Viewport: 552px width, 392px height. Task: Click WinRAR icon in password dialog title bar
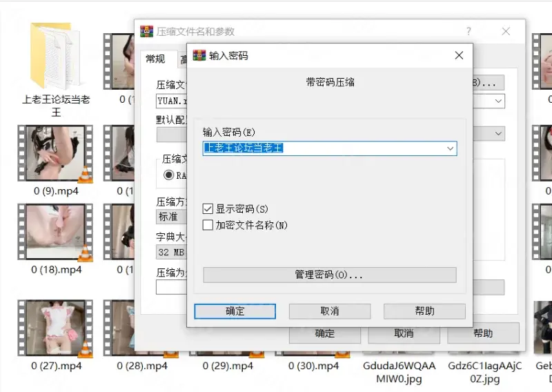(199, 55)
